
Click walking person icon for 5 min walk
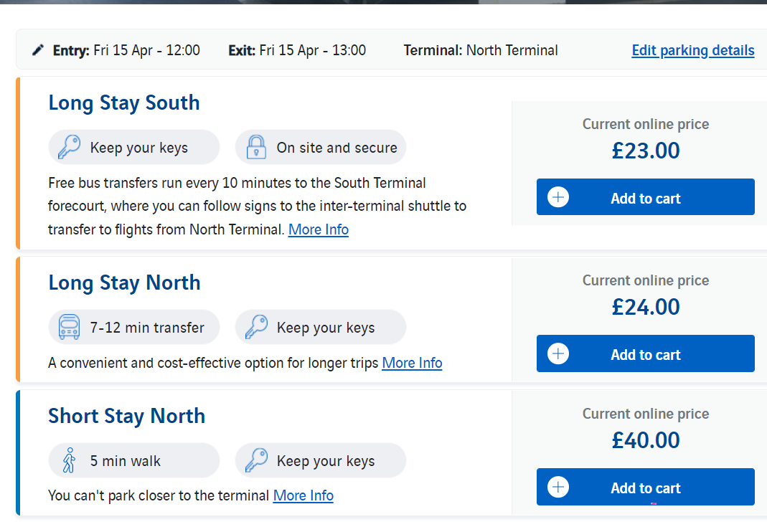pos(70,460)
